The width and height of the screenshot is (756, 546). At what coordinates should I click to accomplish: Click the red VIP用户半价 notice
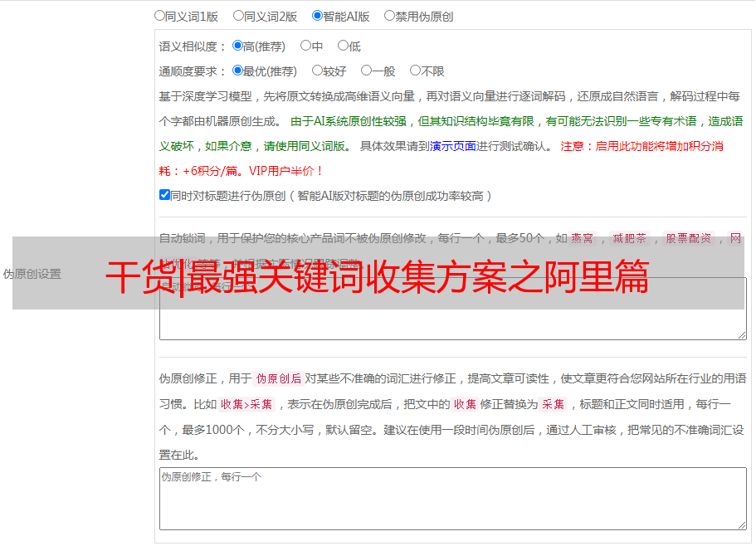coord(285,171)
